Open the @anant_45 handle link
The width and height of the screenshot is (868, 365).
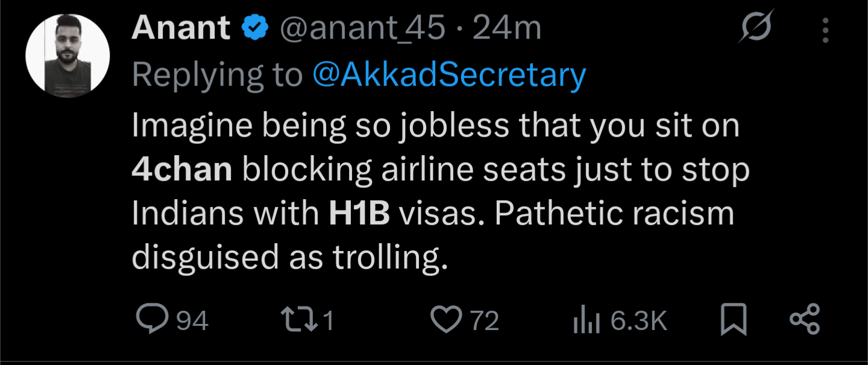(x=361, y=28)
